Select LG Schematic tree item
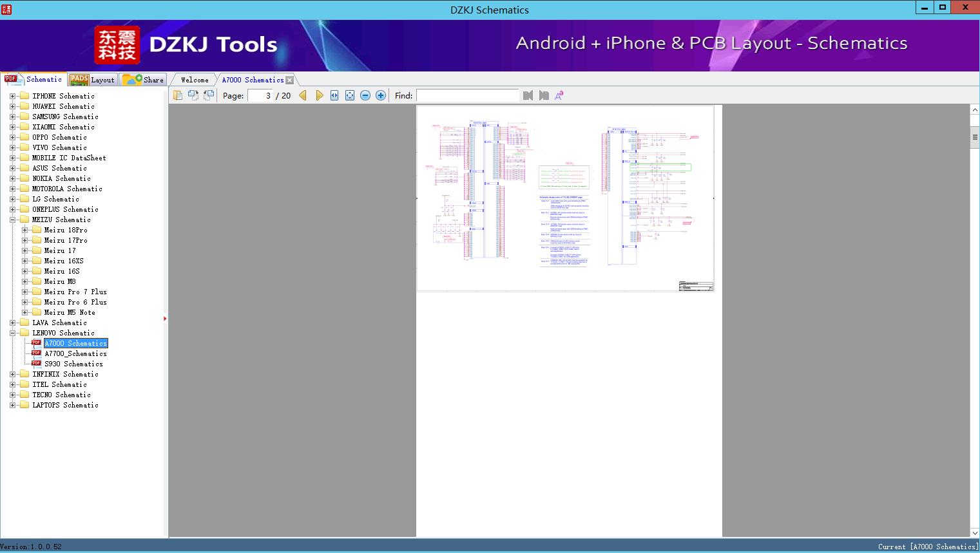 click(55, 199)
